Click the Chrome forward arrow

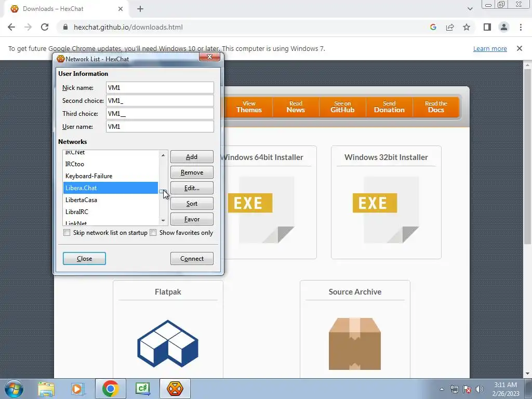pyautogui.click(x=28, y=27)
